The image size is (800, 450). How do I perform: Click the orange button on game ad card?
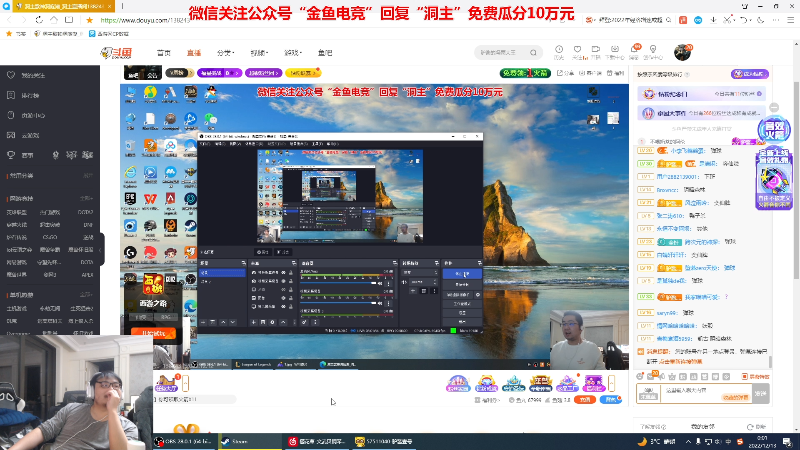click(x=153, y=333)
